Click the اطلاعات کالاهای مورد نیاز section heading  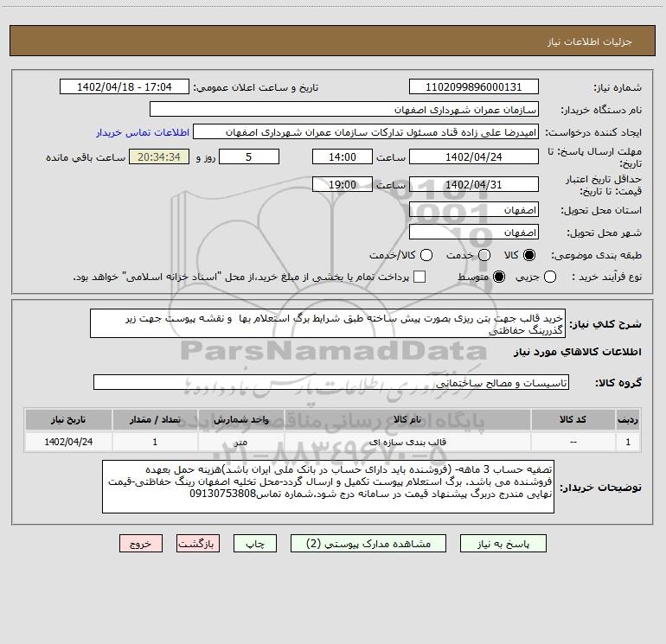click(x=577, y=352)
